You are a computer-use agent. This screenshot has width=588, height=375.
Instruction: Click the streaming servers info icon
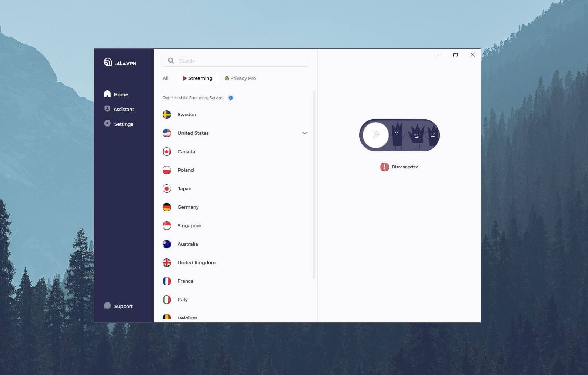pyautogui.click(x=231, y=98)
